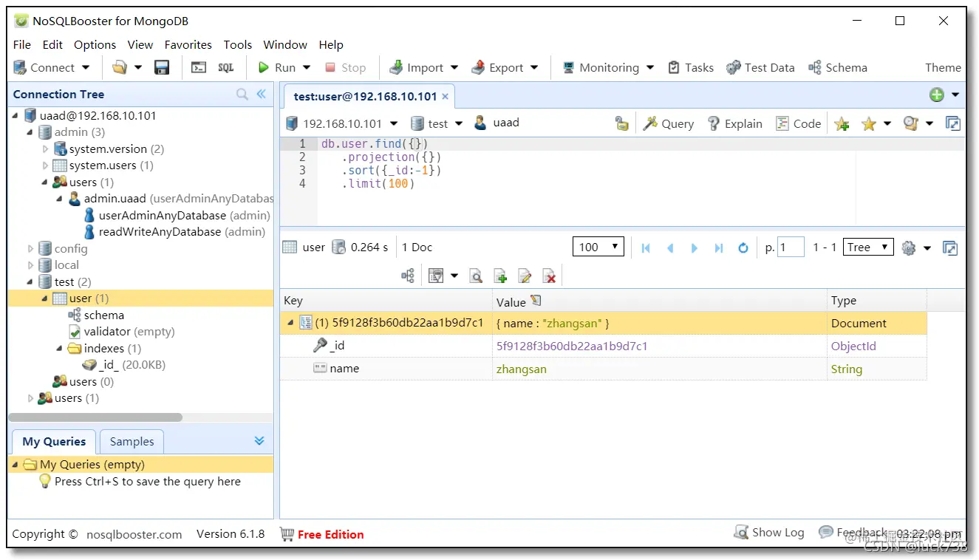Click the tree structure icon in result toolbar
This screenshot has width=979, height=560.
(408, 276)
